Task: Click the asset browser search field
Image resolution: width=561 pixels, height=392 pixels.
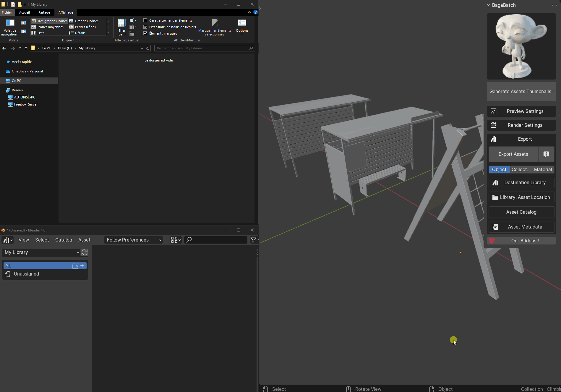Action: pos(216,240)
